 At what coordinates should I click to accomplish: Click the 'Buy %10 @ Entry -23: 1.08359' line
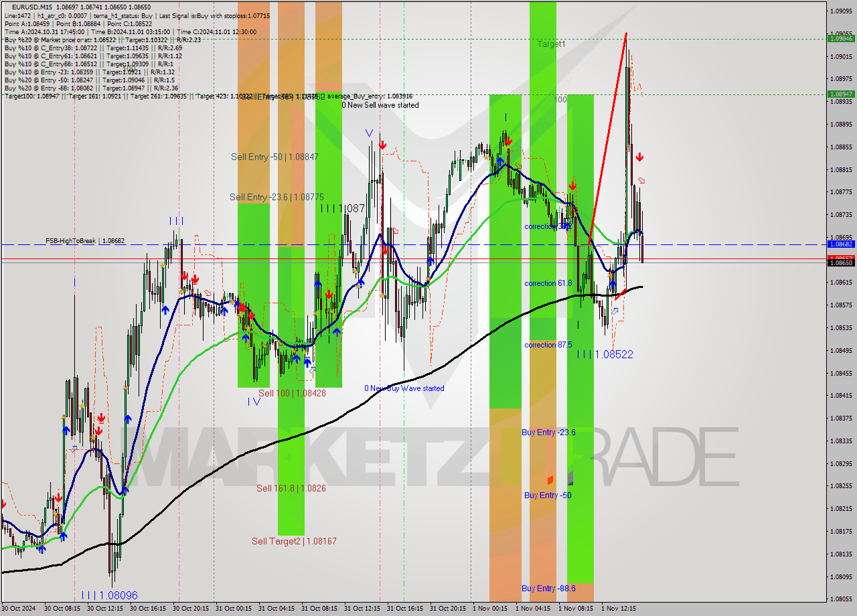click(x=49, y=72)
